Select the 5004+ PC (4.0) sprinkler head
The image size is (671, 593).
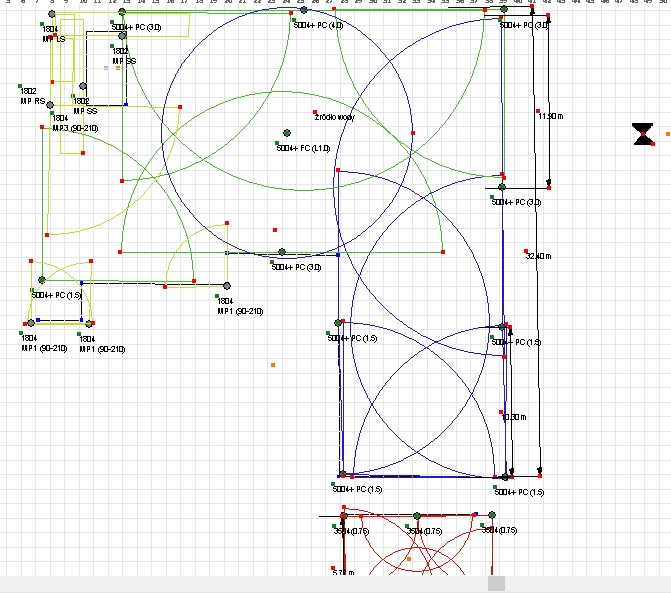click(304, 11)
